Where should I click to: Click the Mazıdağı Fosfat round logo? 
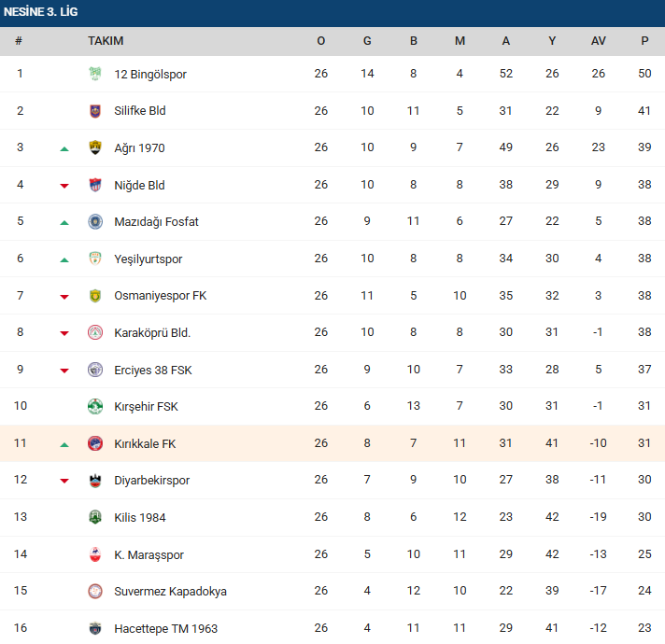95,222
